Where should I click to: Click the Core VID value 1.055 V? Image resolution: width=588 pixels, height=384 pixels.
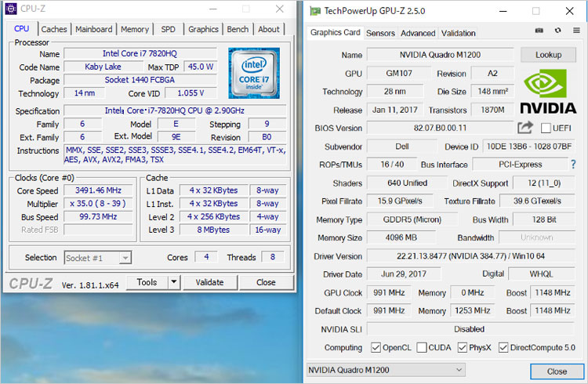(191, 93)
